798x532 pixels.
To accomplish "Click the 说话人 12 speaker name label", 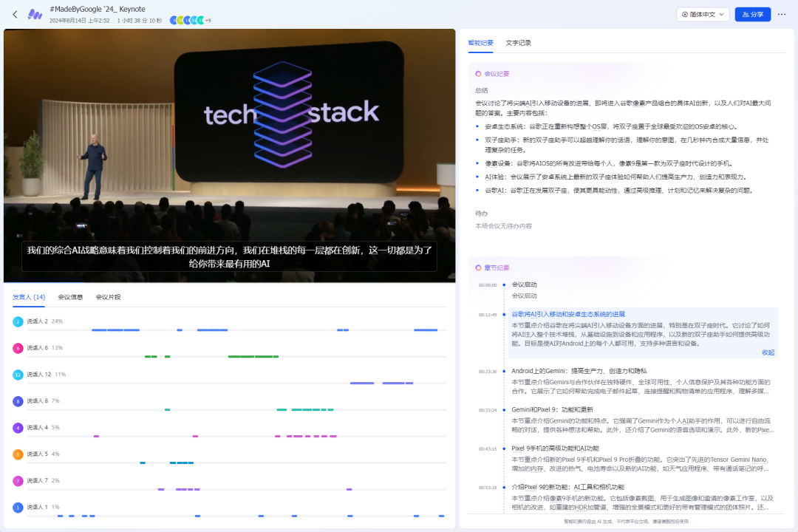I will 38,374.
